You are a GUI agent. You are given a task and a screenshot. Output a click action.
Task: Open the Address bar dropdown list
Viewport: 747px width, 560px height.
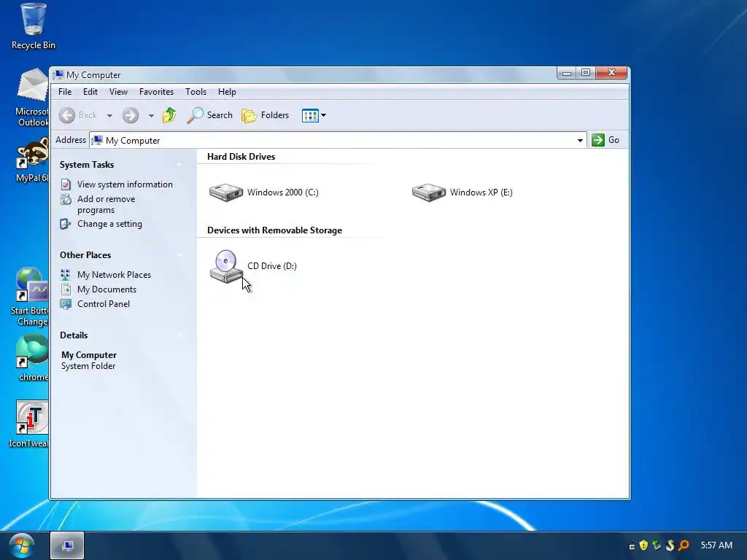coord(580,141)
